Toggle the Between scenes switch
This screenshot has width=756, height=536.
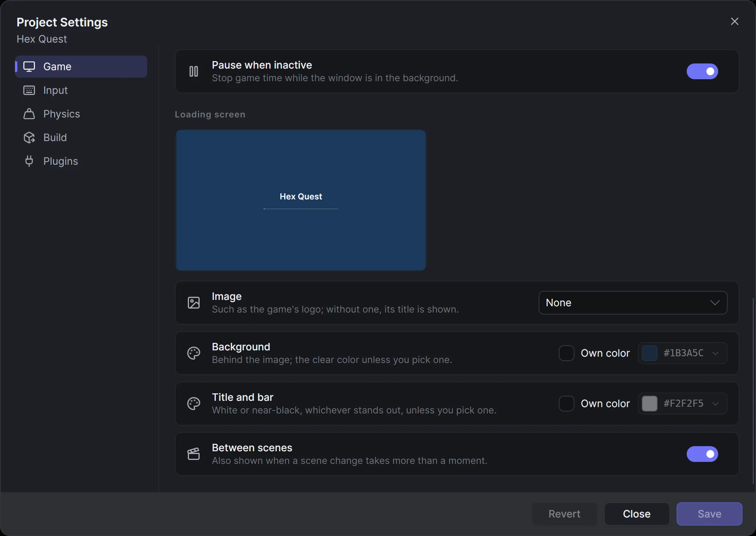point(702,454)
